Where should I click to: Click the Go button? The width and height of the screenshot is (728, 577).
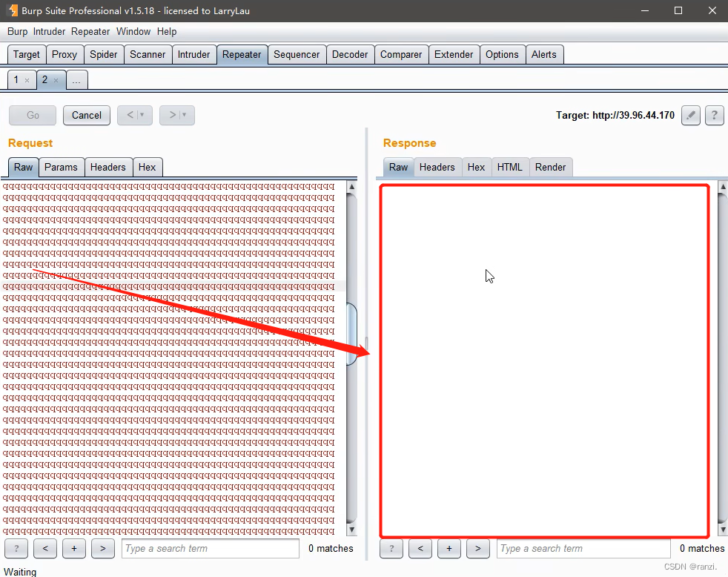click(33, 115)
